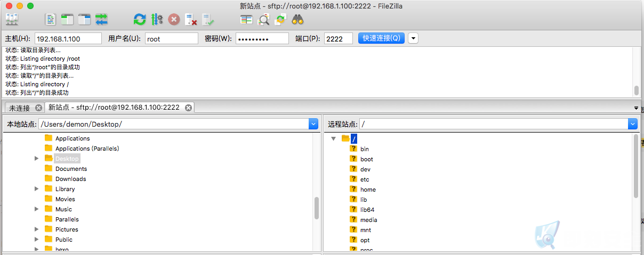Toggle directory comparison icon
The width and height of the screenshot is (644, 255).
point(263,20)
